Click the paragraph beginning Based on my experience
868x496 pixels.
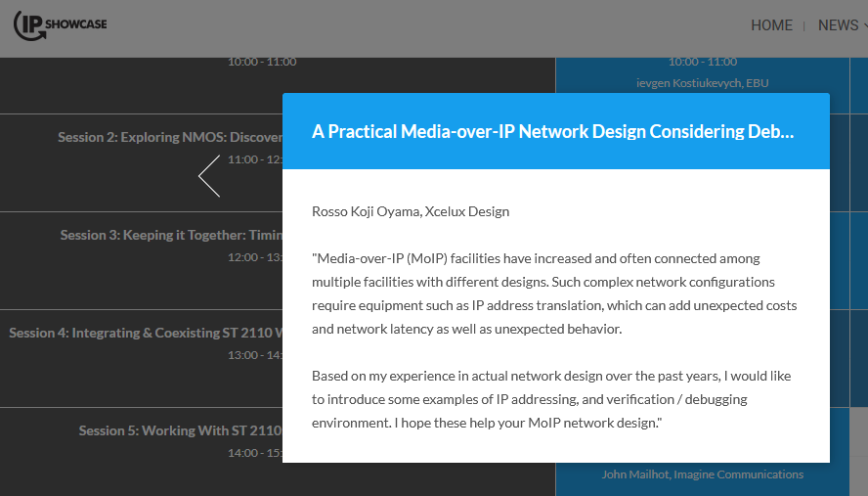(x=551, y=399)
